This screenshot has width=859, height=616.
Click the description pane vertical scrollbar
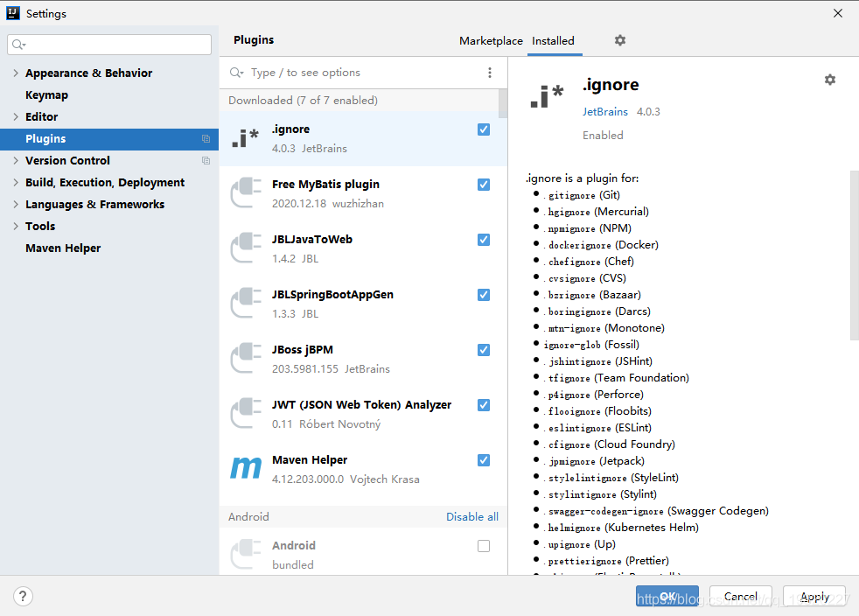[854, 255]
